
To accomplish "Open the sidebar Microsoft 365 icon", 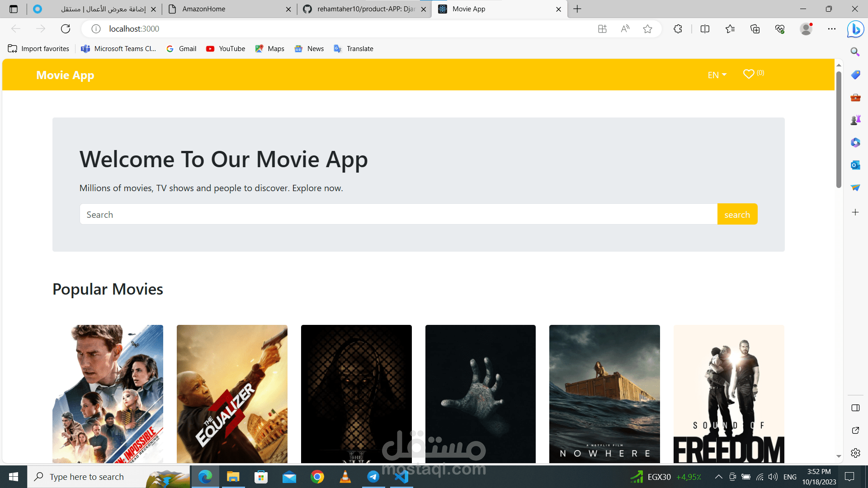I will pyautogui.click(x=855, y=142).
